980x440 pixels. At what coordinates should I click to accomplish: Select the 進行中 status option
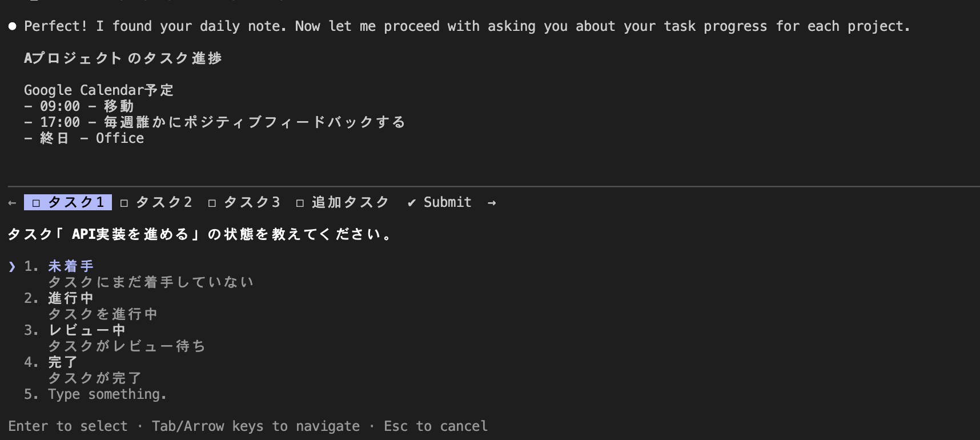coord(69,298)
